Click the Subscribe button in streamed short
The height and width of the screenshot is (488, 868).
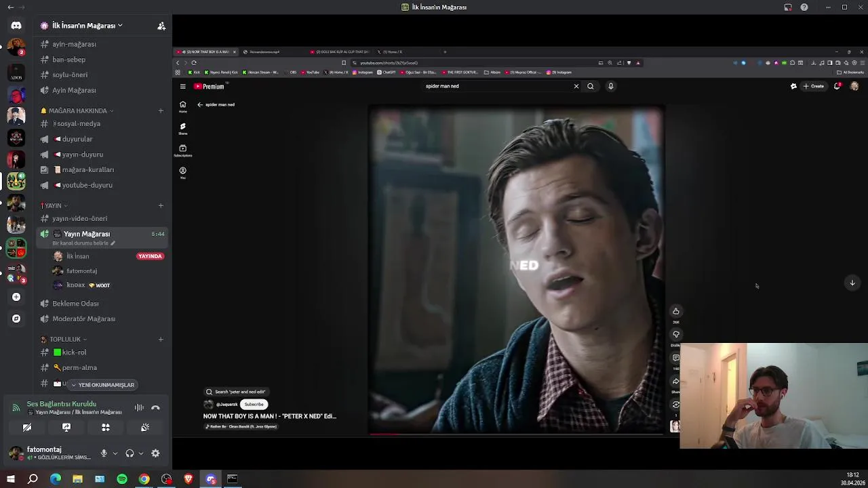coord(254,404)
